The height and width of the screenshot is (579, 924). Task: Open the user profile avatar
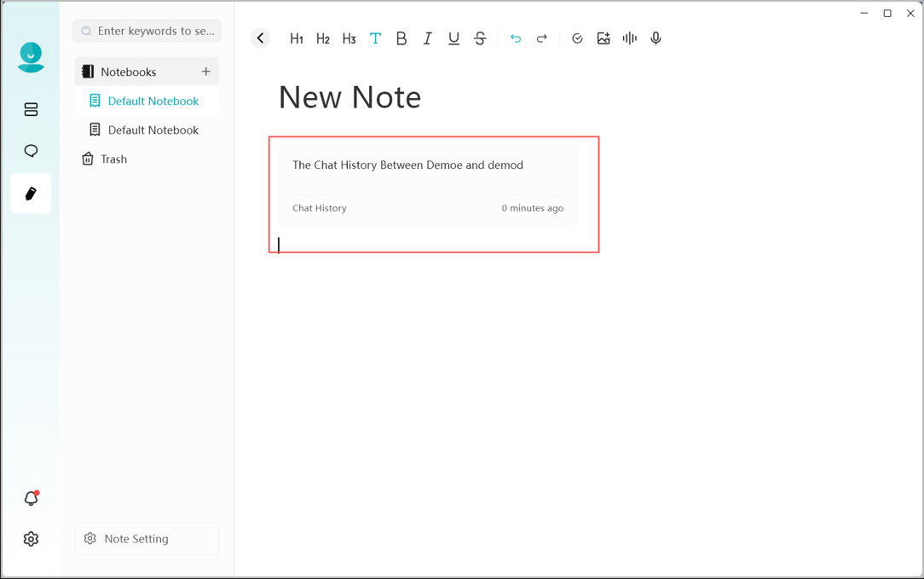pyautogui.click(x=31, y=57)
